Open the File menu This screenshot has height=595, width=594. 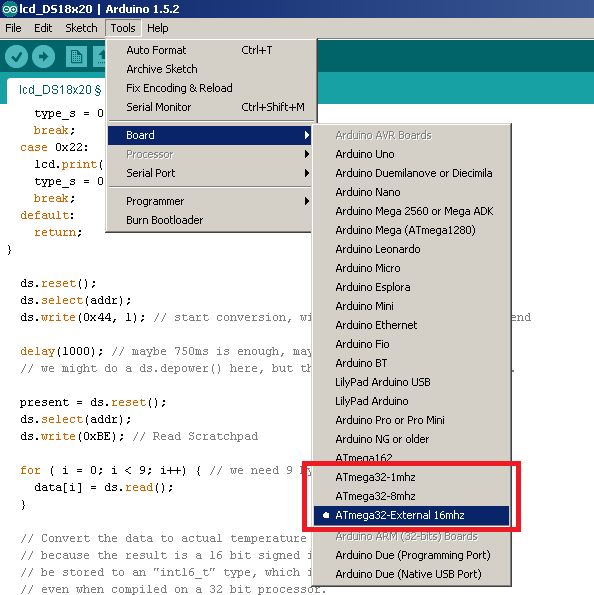point(13,28)
